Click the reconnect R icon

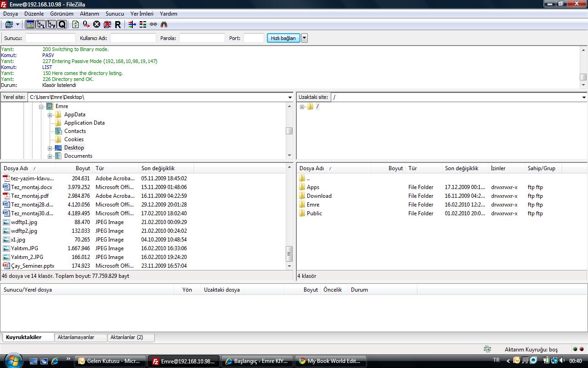pos(118,24)
